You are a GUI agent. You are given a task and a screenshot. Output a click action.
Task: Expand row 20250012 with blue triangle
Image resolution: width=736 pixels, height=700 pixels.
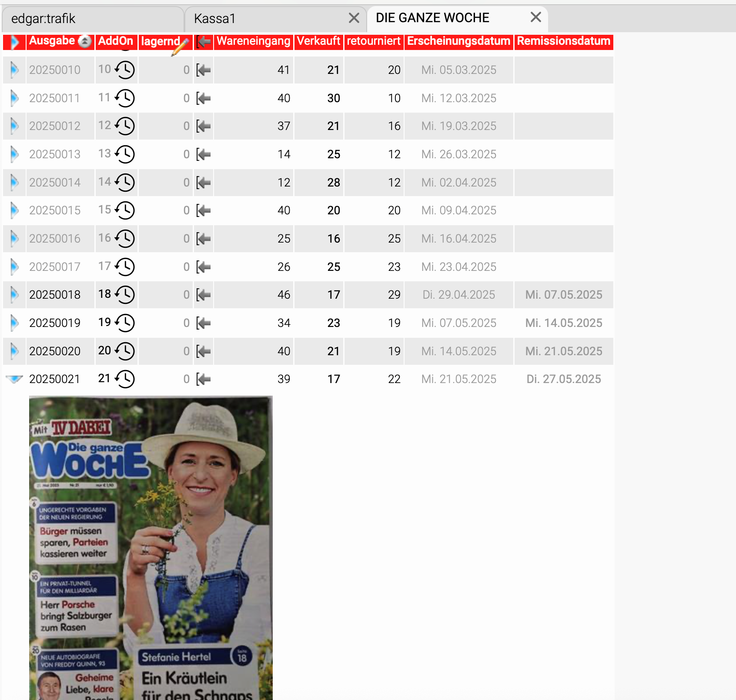click(x=14, y=126)
